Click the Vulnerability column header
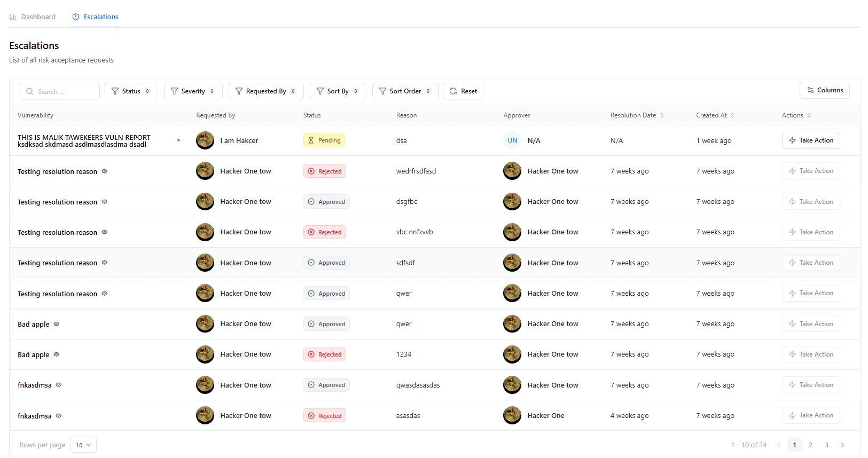The height and width of the screenshot is (458, 868). coord(35,115)
